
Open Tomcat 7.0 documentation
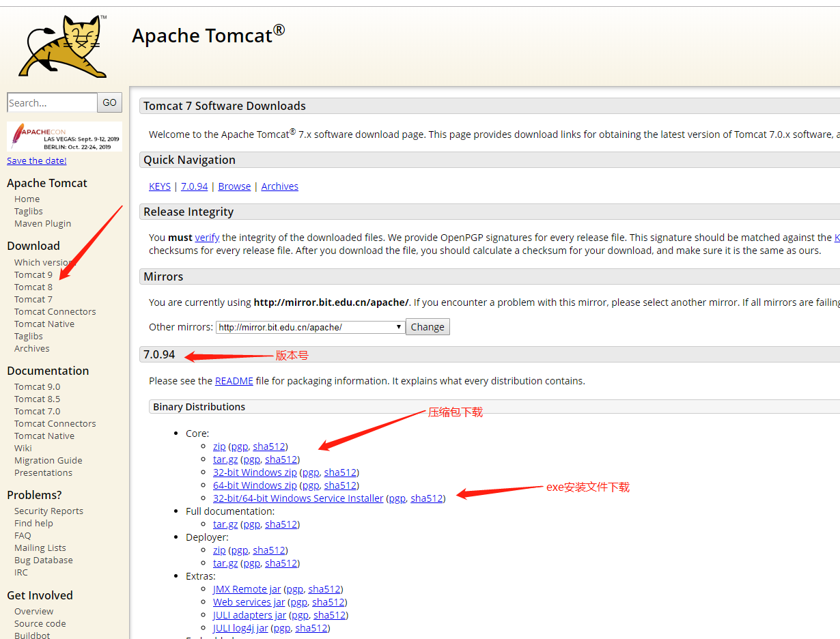(38, 411)
